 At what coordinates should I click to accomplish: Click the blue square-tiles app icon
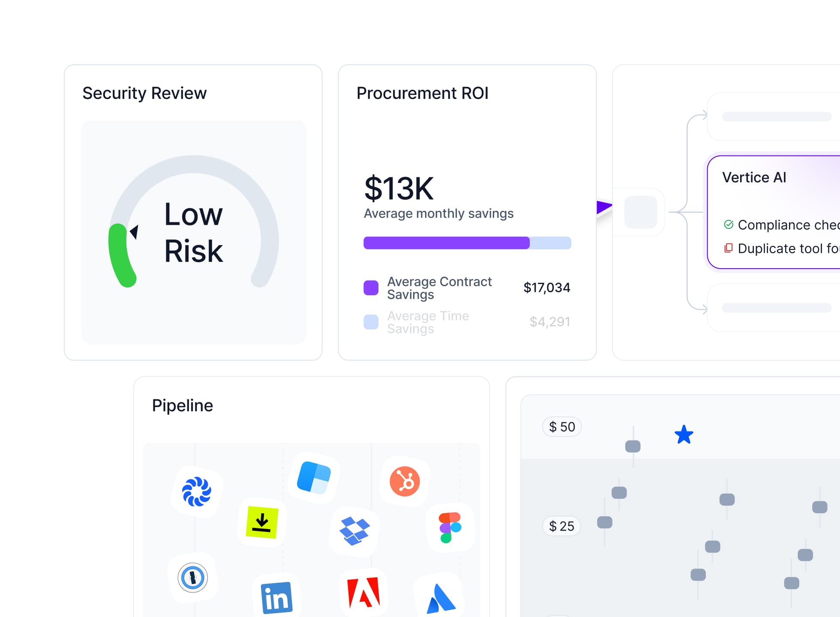tap(314, 477)
